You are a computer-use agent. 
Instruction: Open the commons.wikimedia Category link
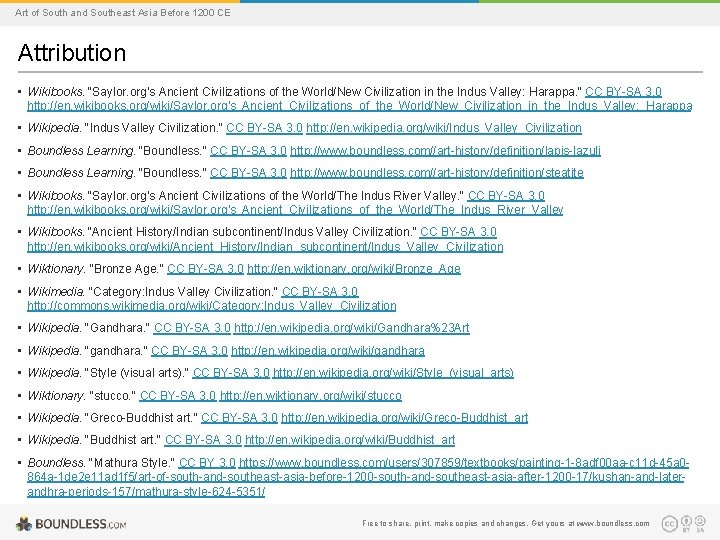coord(211,306)
